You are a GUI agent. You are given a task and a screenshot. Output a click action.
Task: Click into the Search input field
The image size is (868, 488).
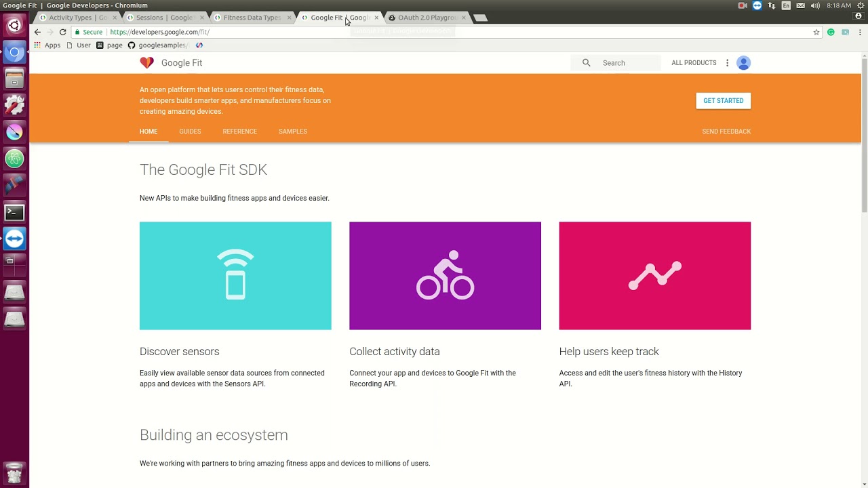tap(627, 63)
